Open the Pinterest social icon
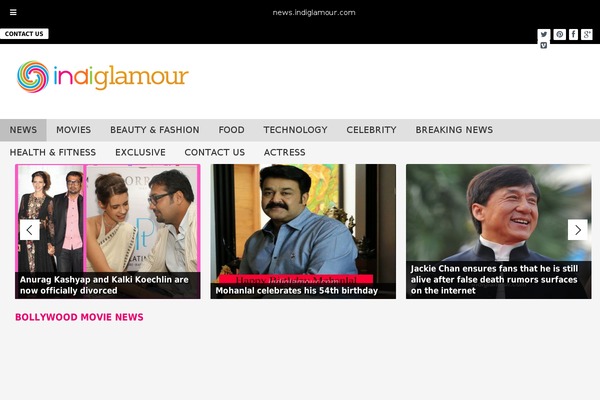This screenshot has height=400, width=600. [559, 34]
